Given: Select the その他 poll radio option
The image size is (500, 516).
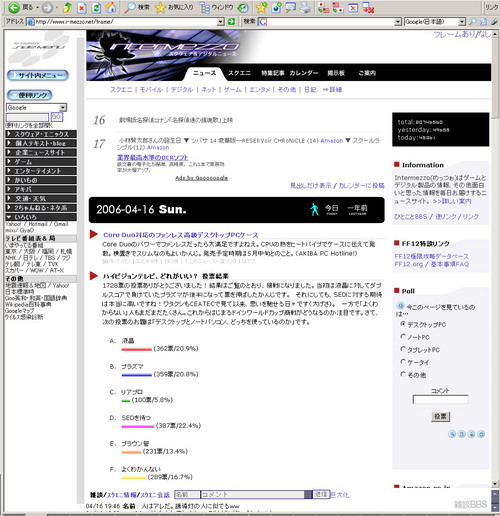Looking at the screenshot, I should coord(403,374).
